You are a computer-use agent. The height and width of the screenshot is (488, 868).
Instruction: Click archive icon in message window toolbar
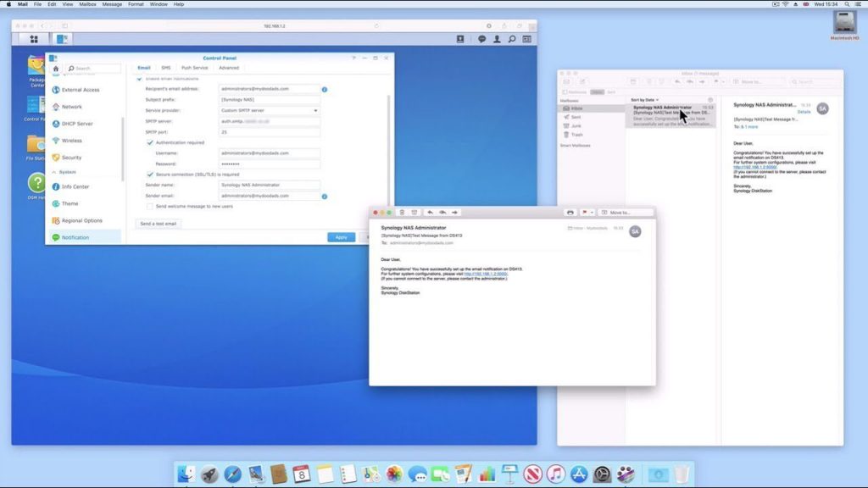tap(414, 213)
